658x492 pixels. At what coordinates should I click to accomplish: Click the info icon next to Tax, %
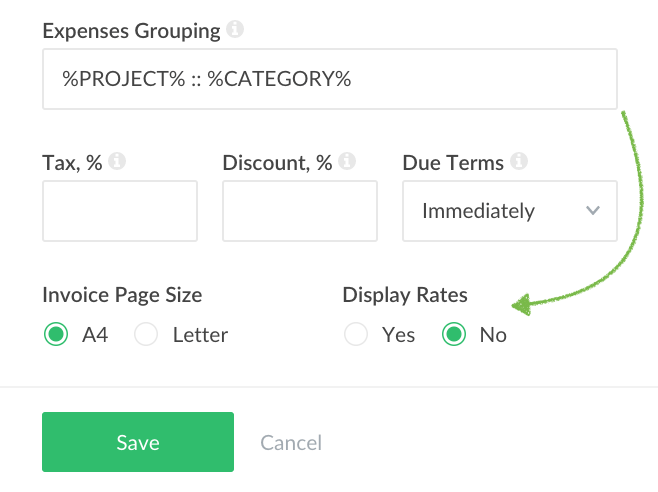[117, 162]
